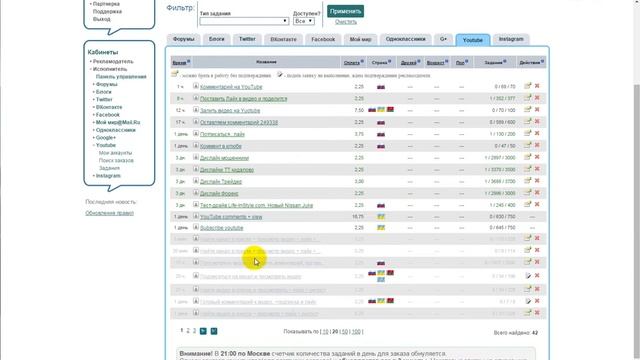Open the Мой мир tab

(x=360, y=39)
